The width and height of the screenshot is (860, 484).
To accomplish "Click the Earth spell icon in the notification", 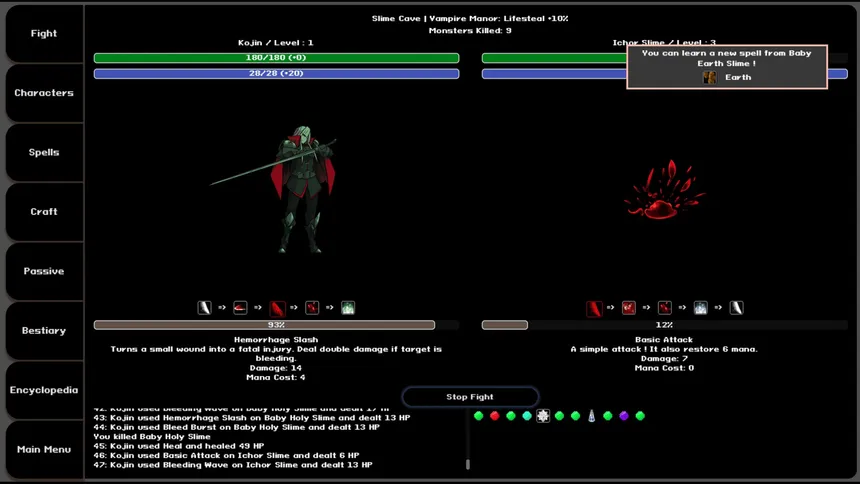I will point(710,77).
